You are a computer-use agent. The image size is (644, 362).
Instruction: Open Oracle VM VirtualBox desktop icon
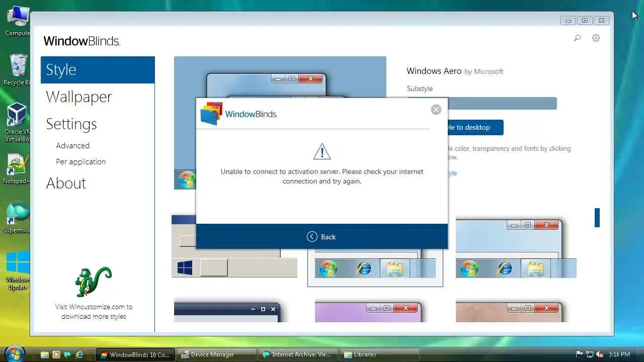coord(18,123)
